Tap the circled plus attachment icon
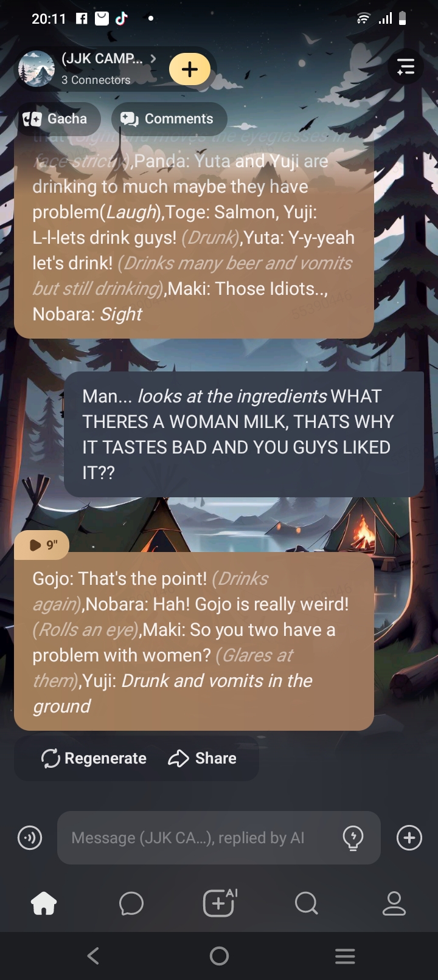Viewport: 438px width, 980px height. click(409, 838)
